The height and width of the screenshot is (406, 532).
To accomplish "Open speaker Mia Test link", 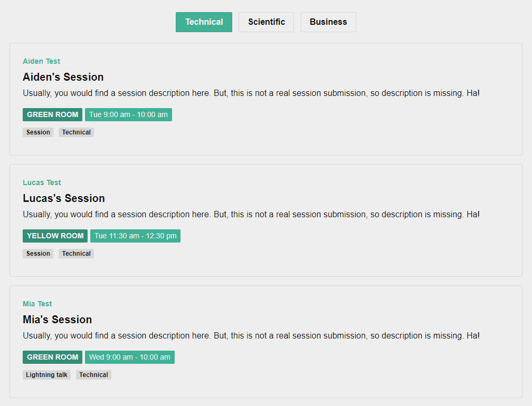I will (37, 304).
